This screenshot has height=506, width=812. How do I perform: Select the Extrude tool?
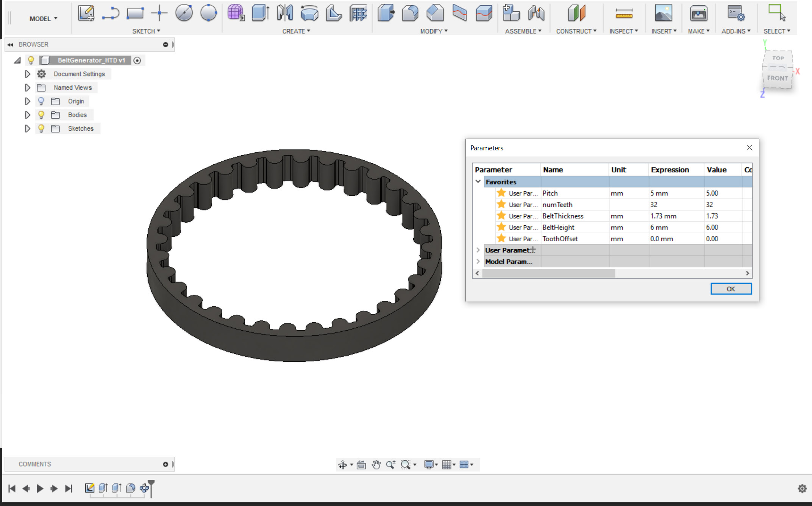[261, 13]
